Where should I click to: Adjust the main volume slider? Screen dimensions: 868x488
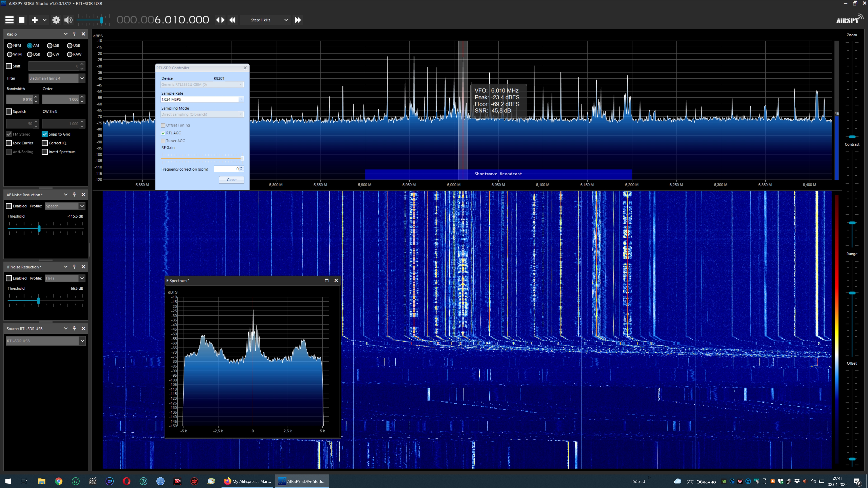101,20
